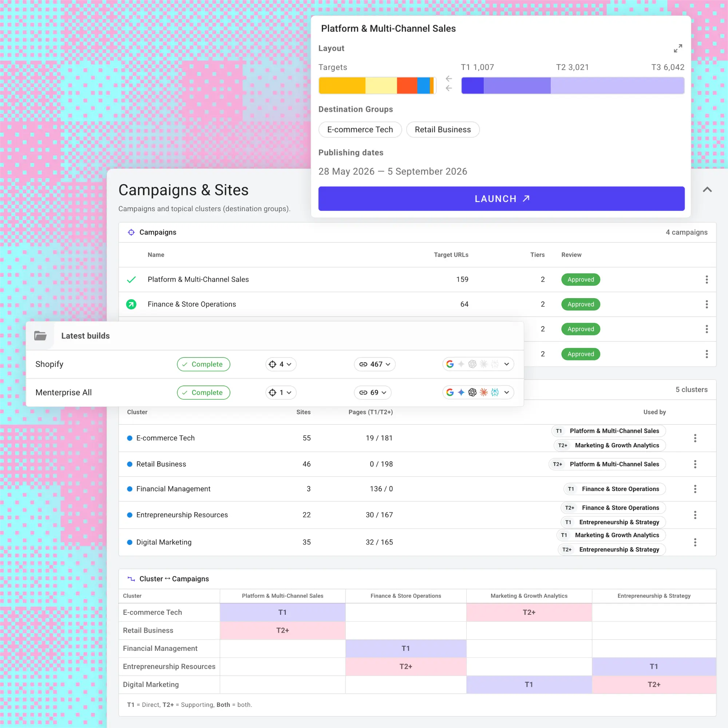Image resolution: width=728 pixels, height=728 pixels.
Task: Click the Complete status badge for Shopify
Action: point(203,364)
